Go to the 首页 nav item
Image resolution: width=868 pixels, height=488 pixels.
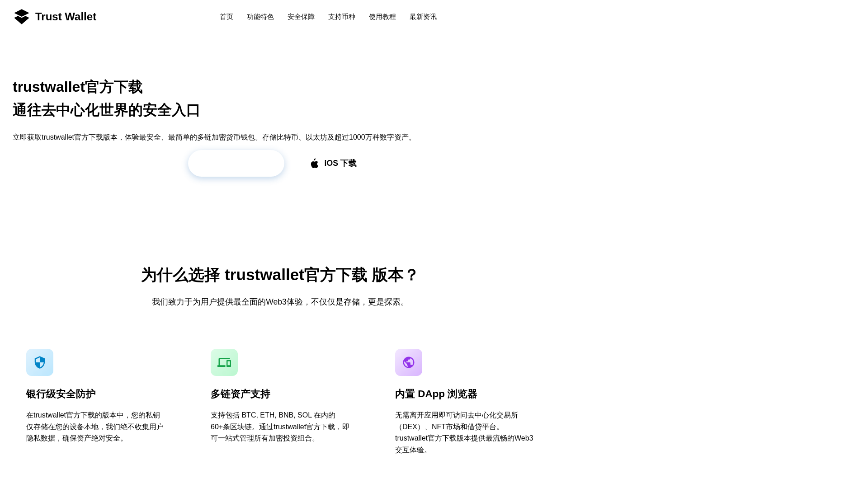[x=226, y=17]
